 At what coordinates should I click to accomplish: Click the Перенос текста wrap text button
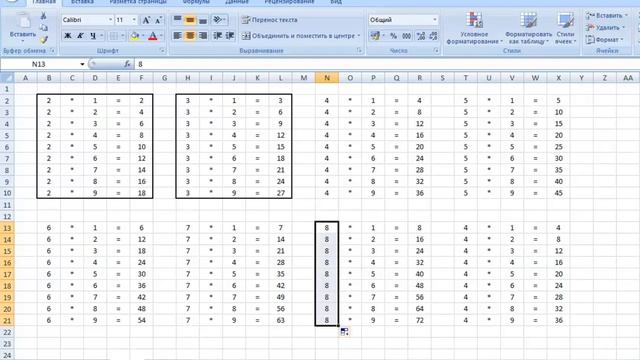pos(269,20)
